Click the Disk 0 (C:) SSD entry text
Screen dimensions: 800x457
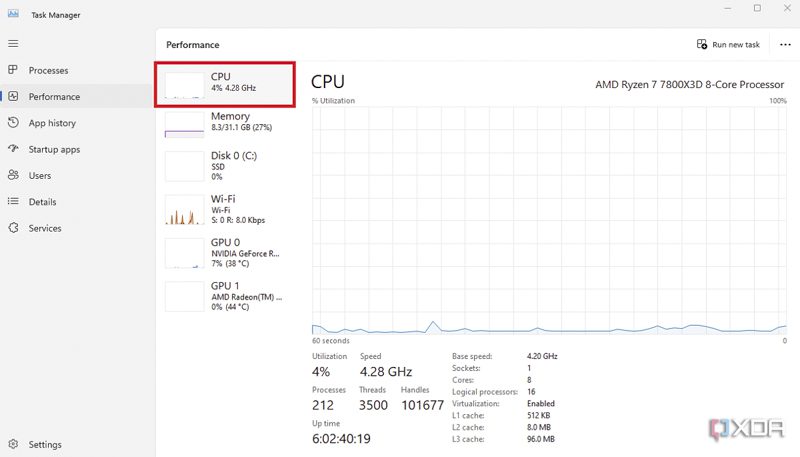(x=218, y=167)
